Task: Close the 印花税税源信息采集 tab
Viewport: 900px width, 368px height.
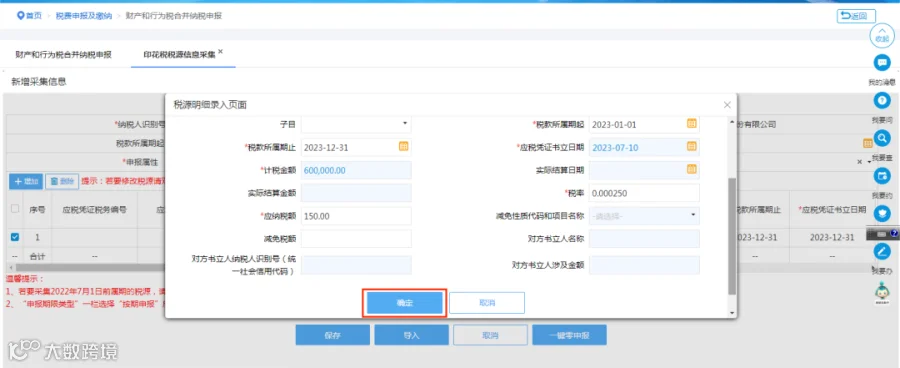Action: (220, 52)
